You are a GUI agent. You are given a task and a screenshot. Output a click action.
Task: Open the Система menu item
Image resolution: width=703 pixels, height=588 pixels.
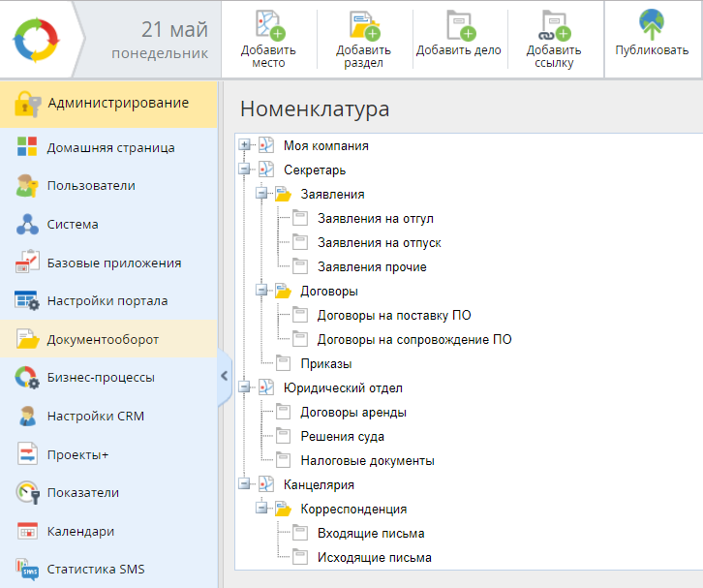[x=108, y=225]
